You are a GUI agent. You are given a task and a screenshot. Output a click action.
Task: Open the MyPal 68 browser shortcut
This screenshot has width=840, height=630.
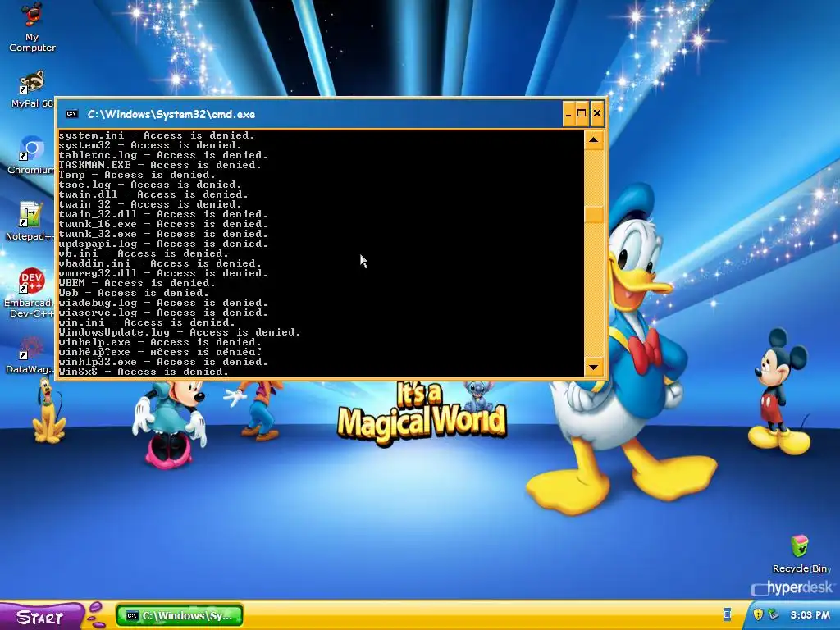click(x=32, y=89)
